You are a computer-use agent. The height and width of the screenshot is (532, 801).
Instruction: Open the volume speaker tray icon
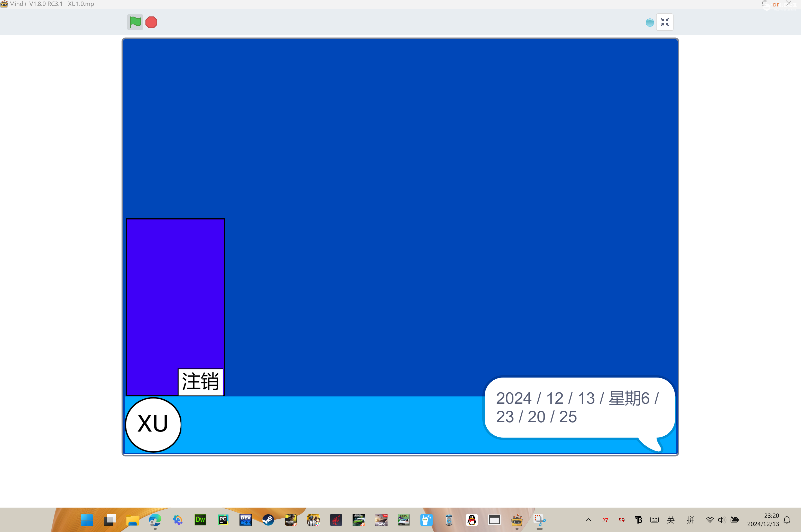pos(722,520)
